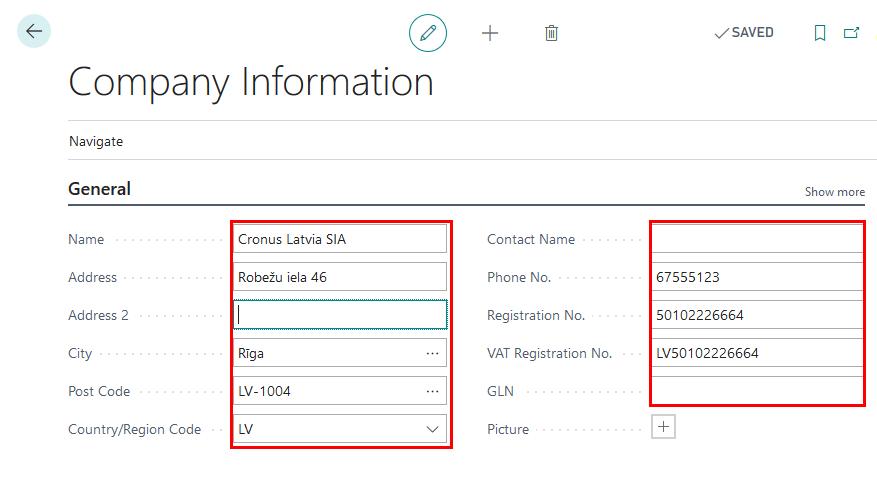
Task: Click the VAT Registration No. field
Action: point(757,353)
